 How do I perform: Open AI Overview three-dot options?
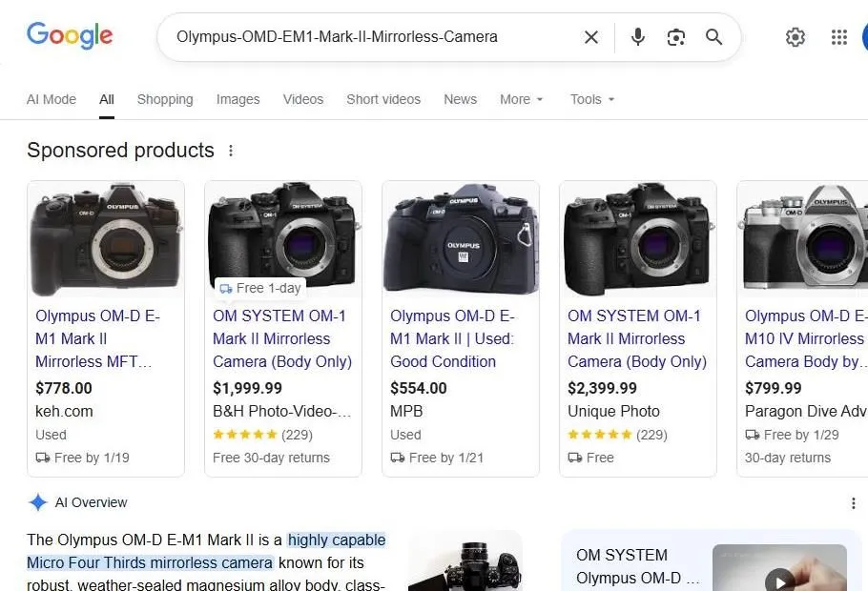tap(853, 503)
